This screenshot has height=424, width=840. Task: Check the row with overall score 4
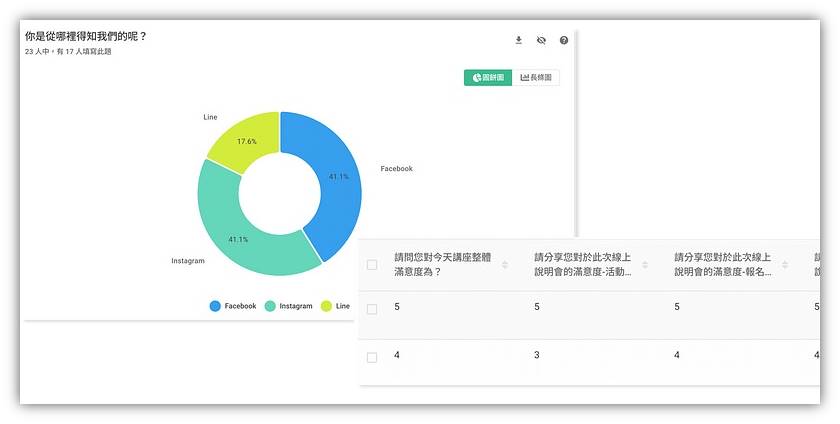372,358
